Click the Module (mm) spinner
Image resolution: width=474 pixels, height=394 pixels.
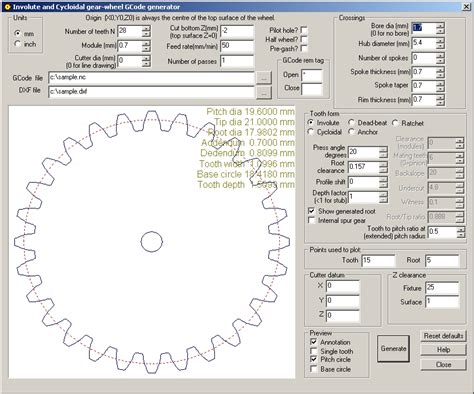click(146, 46)
